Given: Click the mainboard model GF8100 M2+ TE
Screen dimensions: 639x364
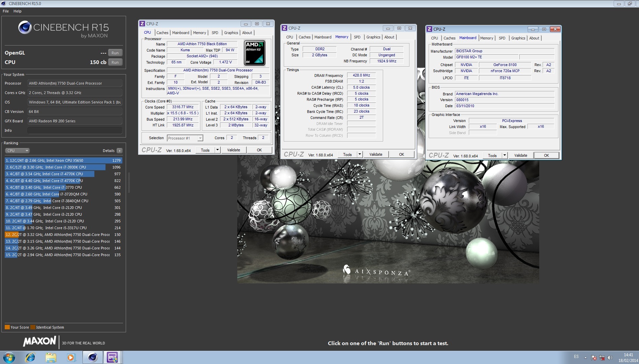Looking at the screenshot, I should [486, 57].
